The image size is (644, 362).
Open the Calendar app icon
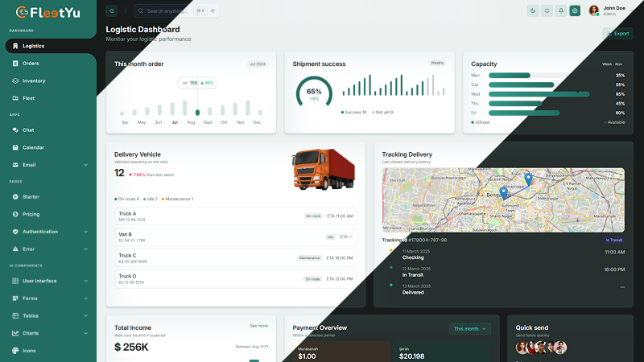point(16,147)
